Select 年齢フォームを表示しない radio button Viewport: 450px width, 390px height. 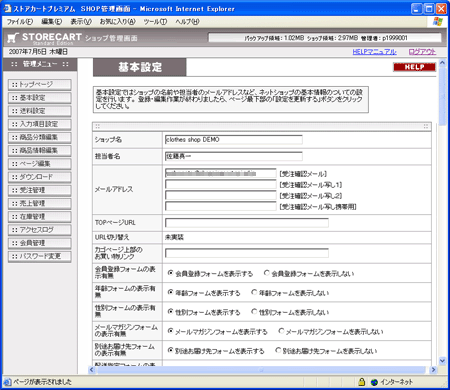tap(254, 292)
